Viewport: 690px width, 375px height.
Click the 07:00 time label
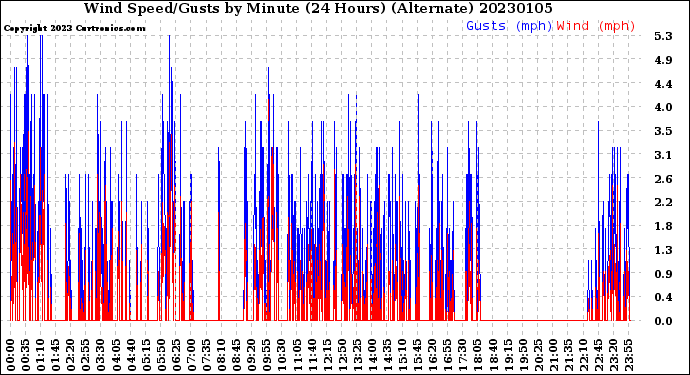191,355
